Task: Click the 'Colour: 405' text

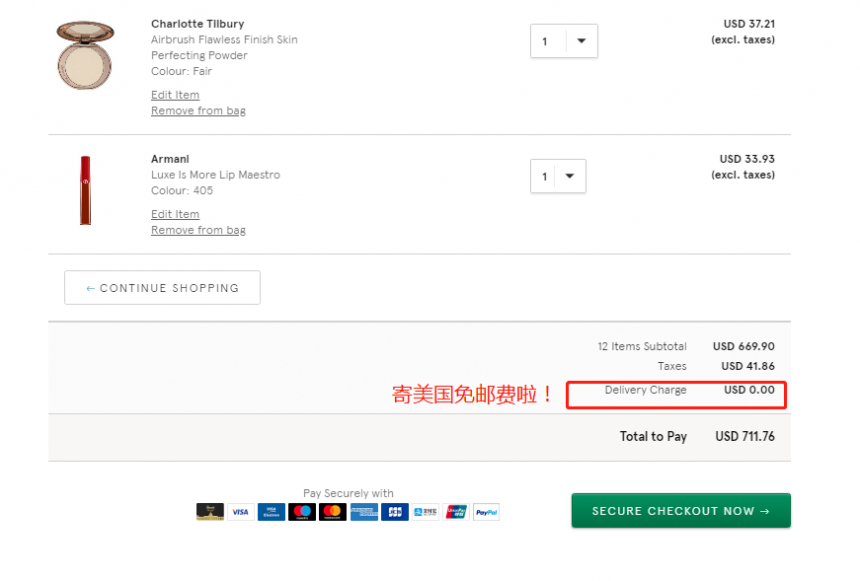Action: point(182,190)
